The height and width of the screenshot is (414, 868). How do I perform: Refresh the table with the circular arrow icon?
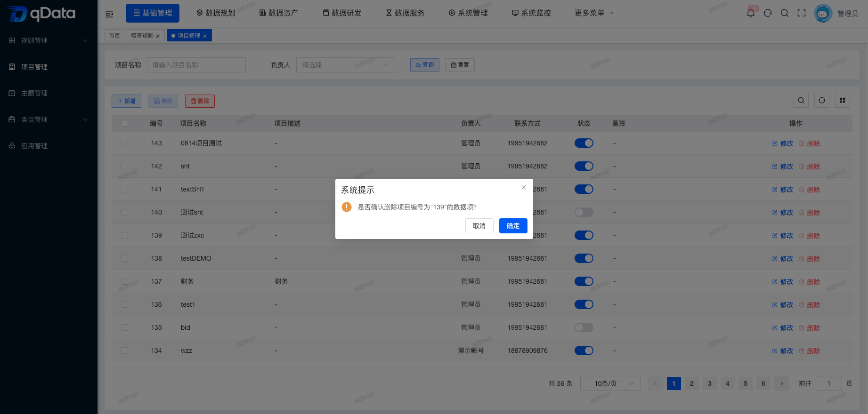point(822,100)
